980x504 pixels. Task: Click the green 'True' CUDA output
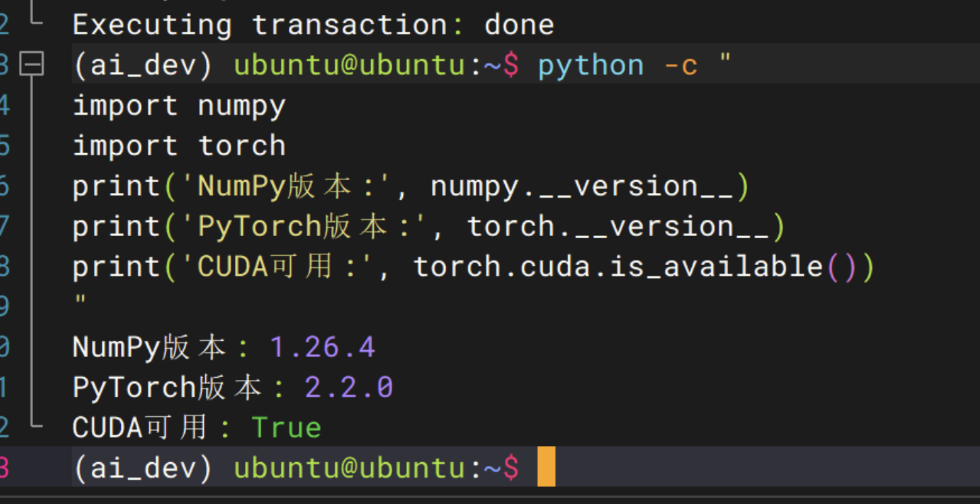[286, 428]
